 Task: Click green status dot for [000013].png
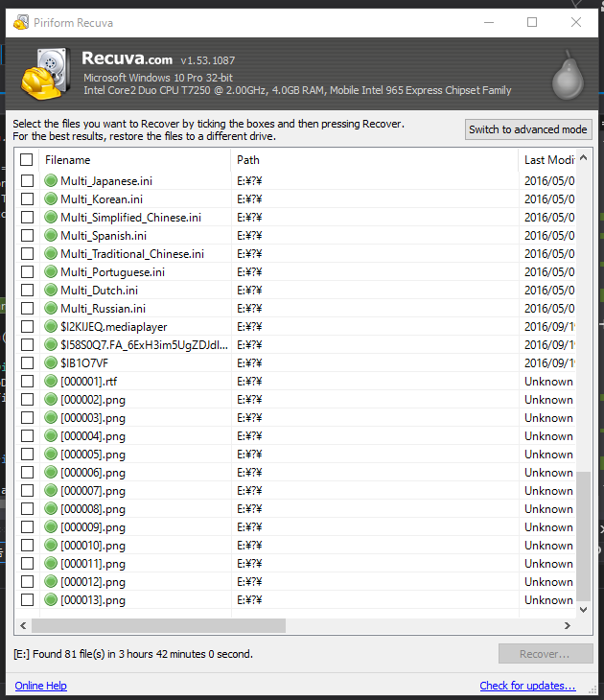51,599
